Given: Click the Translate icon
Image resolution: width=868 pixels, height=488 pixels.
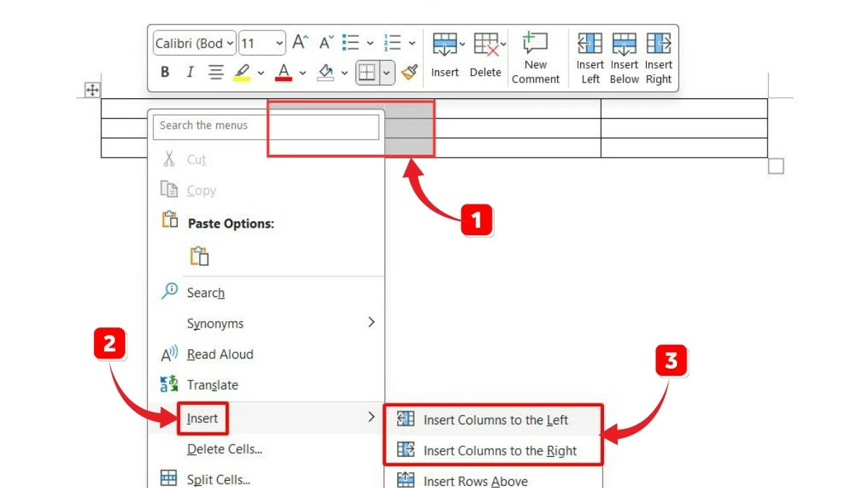Looking at the screenshot, I should point(169,385).
